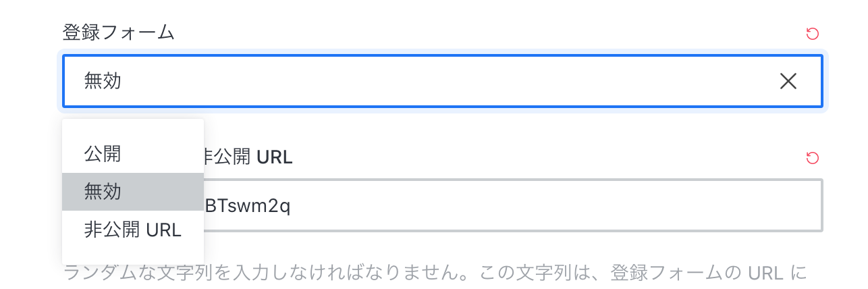
Task: Revert the private URL string via the circular arrow
Action: tap(813, 158)
